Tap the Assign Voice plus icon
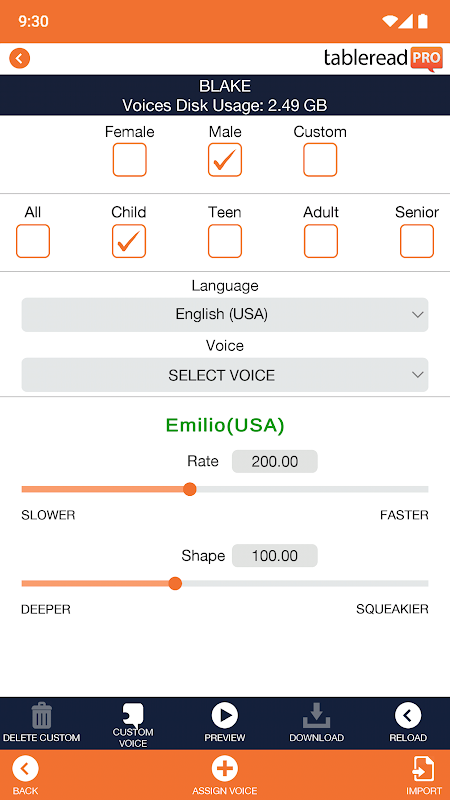The height and width of the screenshot is (800, 450). pyautogui.click(x=224, y=769)
